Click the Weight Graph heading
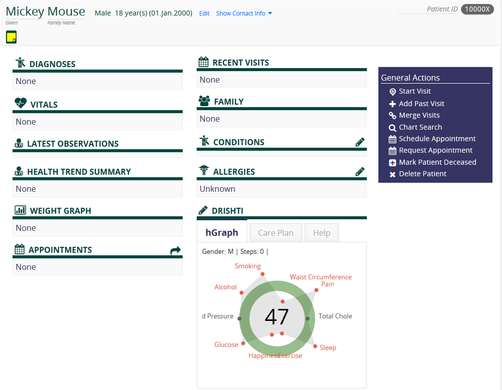Viewport: 502px width, 390px height. [x=60, y=211]
